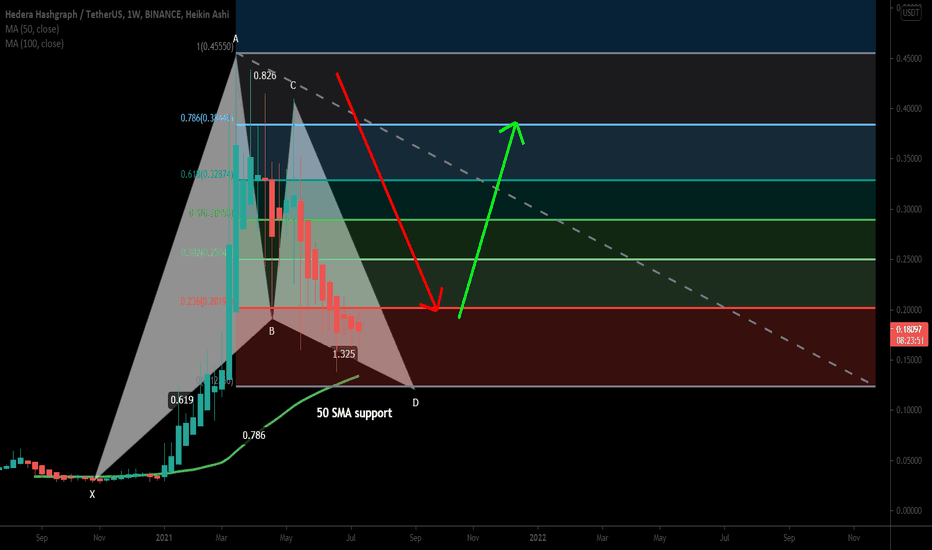This screenshot has width=932, height=550.
Task: Click the 0.05000 price axis label
Action: (909, 460)
